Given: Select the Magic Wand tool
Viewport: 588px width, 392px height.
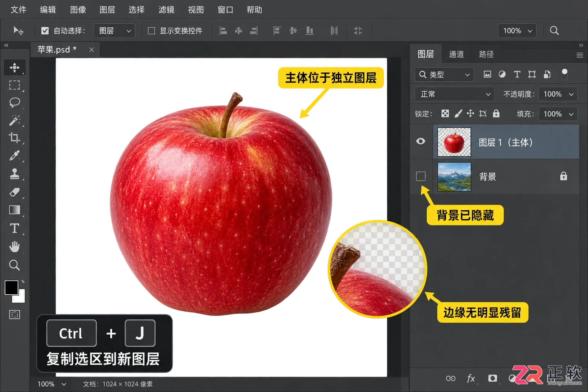Looking at the screenshot, I should click(15, 120).
